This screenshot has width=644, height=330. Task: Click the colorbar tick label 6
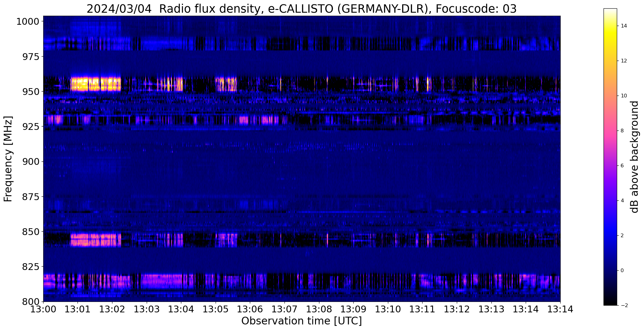click(x=622, y=165)
